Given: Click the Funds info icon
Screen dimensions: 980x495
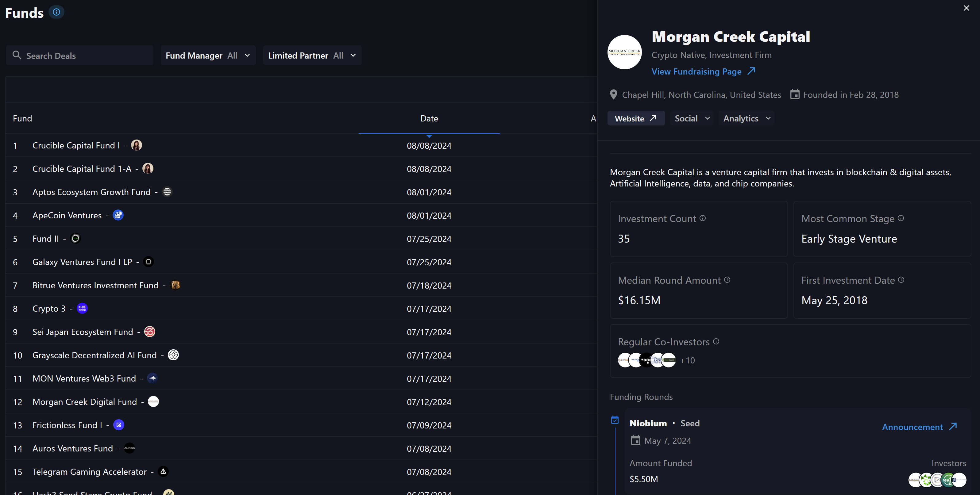Looking at the screenshot, I should click(56, 12).
